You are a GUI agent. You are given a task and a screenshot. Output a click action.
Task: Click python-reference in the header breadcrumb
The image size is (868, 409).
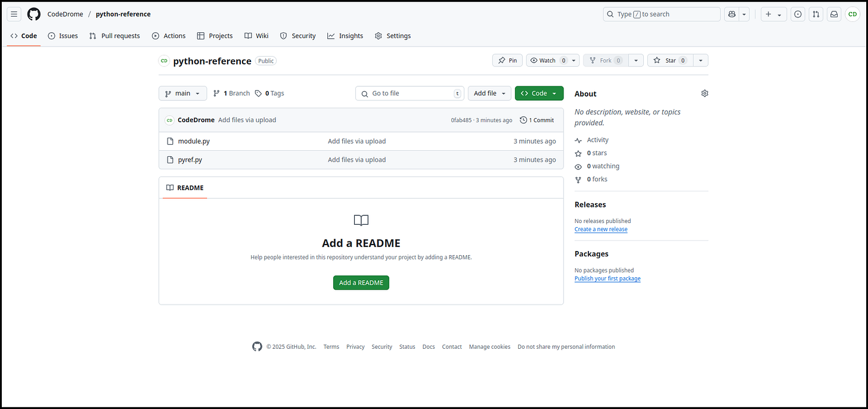(x=123, y=14)
